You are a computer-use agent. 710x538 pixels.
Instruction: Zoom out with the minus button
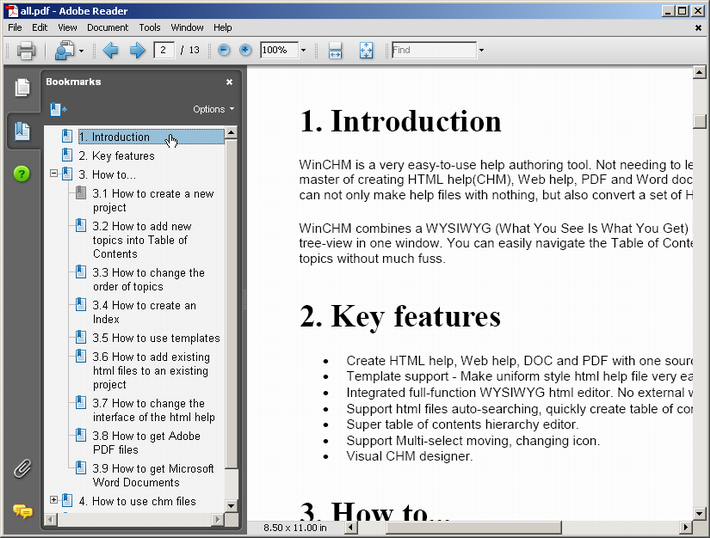coord(224,50)
